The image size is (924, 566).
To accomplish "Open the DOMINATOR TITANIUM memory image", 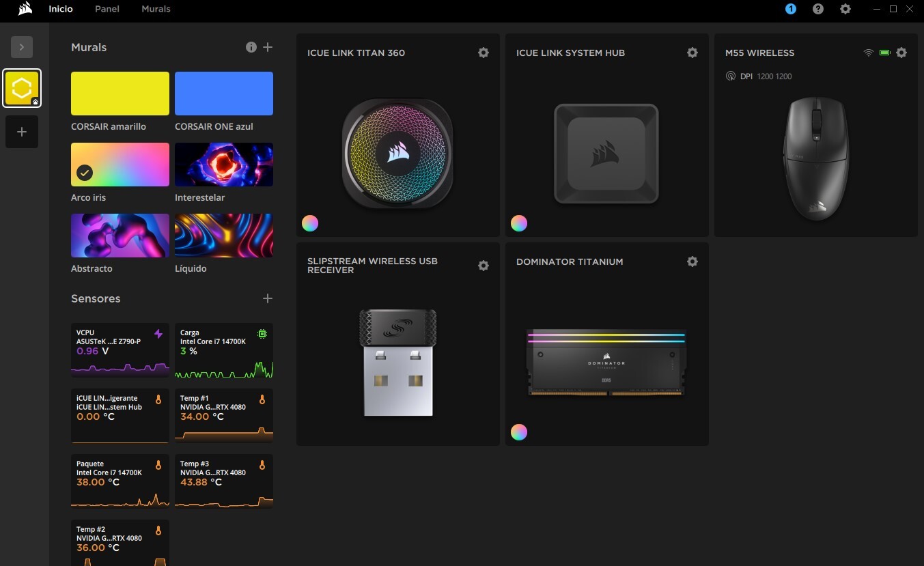I will tap(606, 363).
